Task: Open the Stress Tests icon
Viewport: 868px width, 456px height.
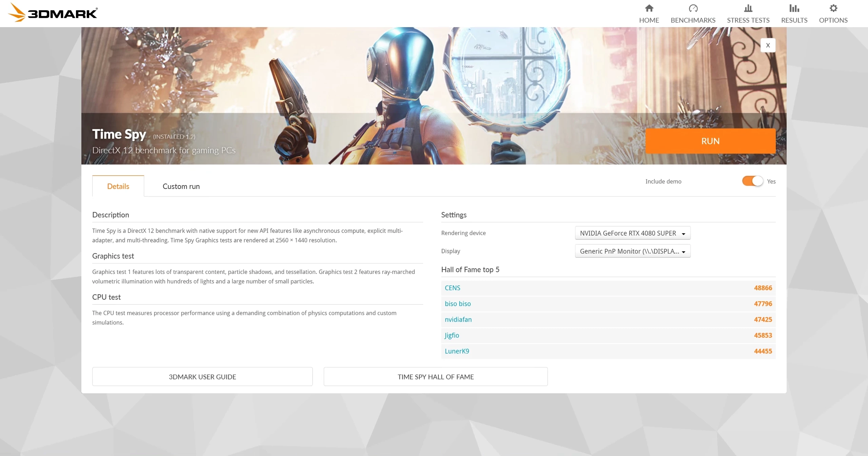Action: [x=748, y=8]
